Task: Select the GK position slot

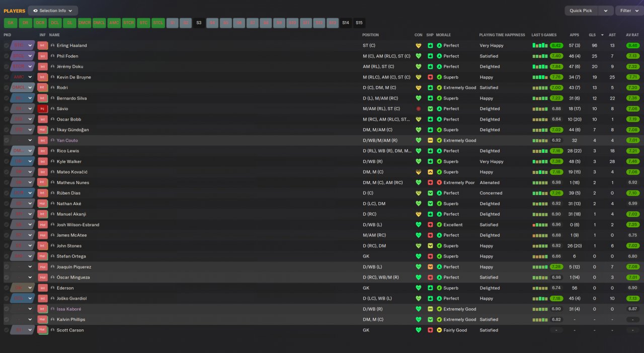Action: [x=11, y=23]
